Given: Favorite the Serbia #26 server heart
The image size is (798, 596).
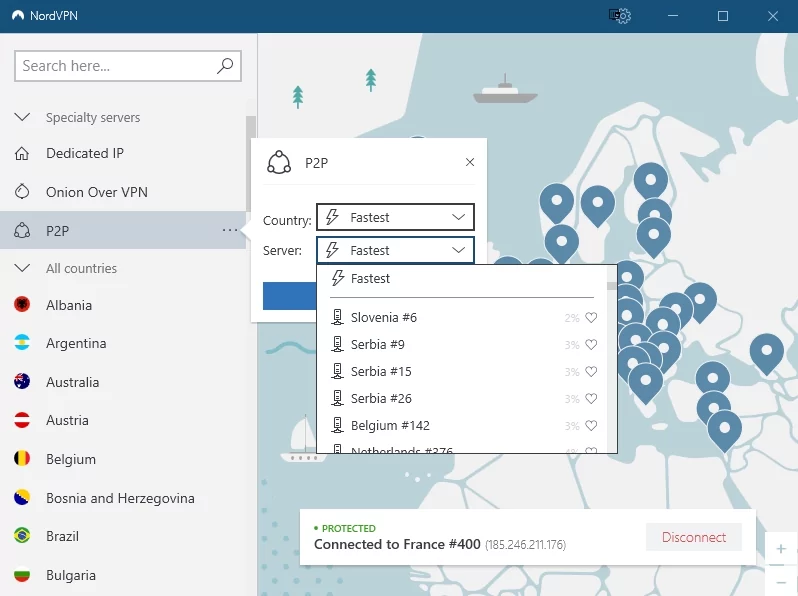Looking at the screenshot, I should (591, 399).
